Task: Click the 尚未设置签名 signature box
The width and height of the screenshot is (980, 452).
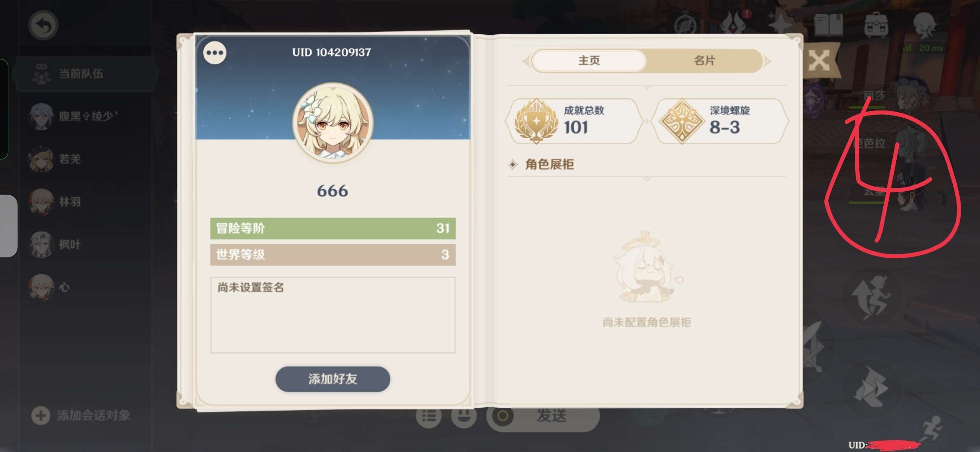Action: [x=333, y=315]
